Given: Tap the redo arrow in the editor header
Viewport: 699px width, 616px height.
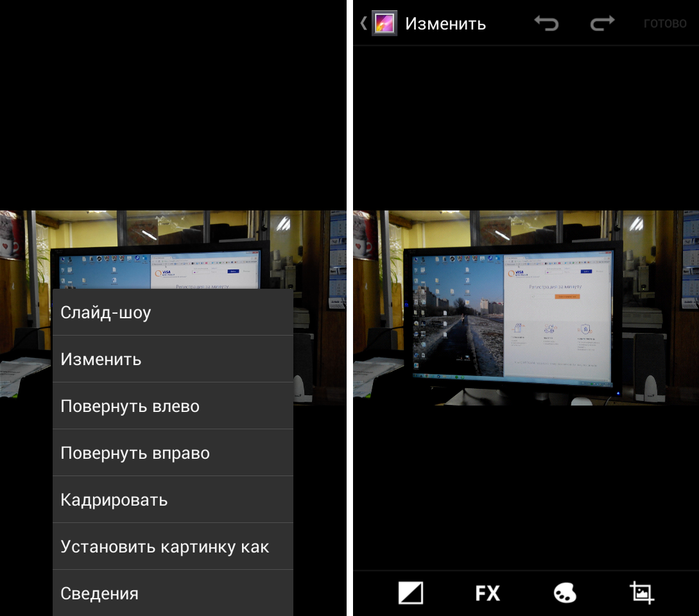Looking at the screenshot, I should pos(602,24).
